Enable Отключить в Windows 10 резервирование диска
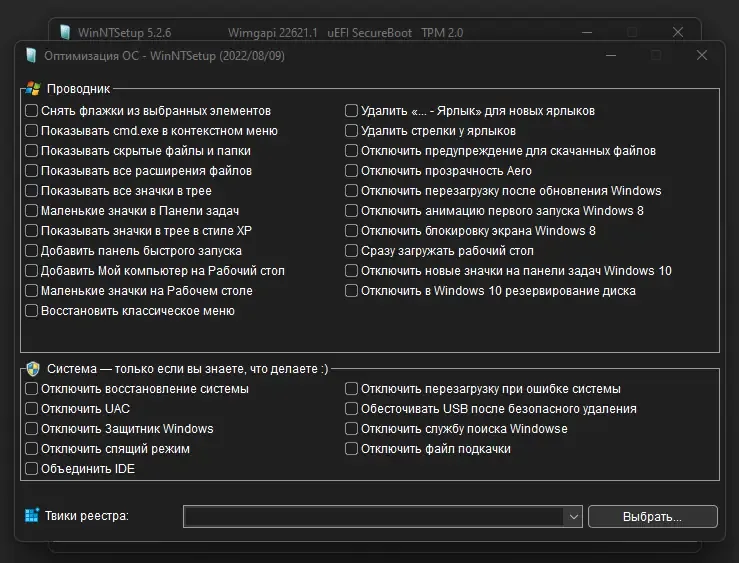The width and height of the screenshot is (739, 563). [352, 291]
